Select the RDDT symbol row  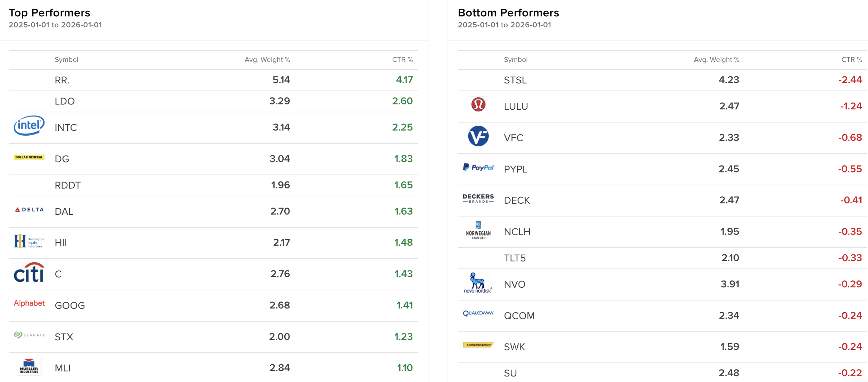(x=213, y=185)
